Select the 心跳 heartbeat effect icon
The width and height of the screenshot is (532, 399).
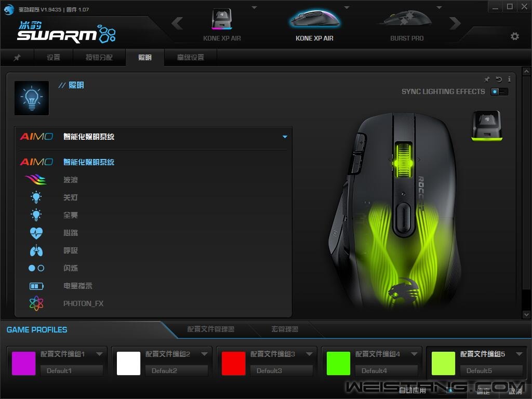36,233
